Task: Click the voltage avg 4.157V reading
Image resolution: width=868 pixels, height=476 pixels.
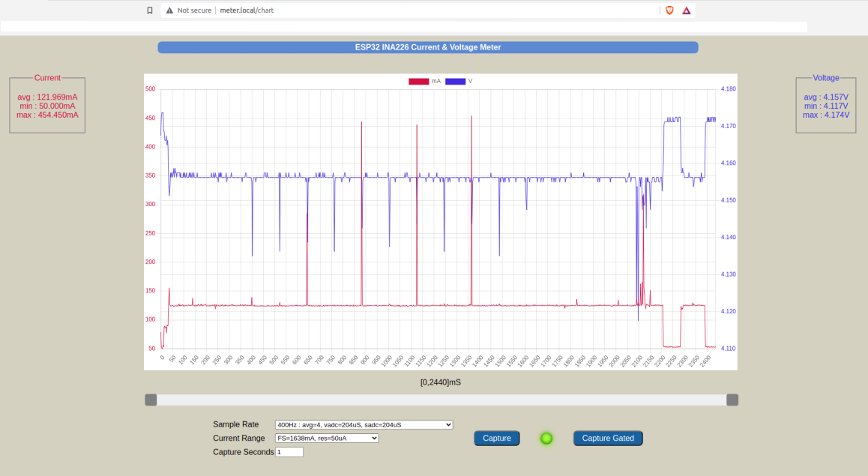Action: (x=826, y=97)
